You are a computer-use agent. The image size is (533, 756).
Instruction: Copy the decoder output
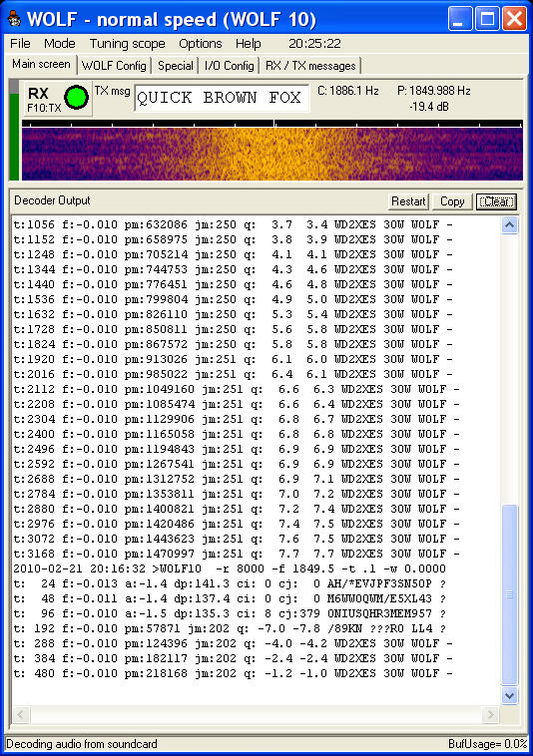pos(452,201)
